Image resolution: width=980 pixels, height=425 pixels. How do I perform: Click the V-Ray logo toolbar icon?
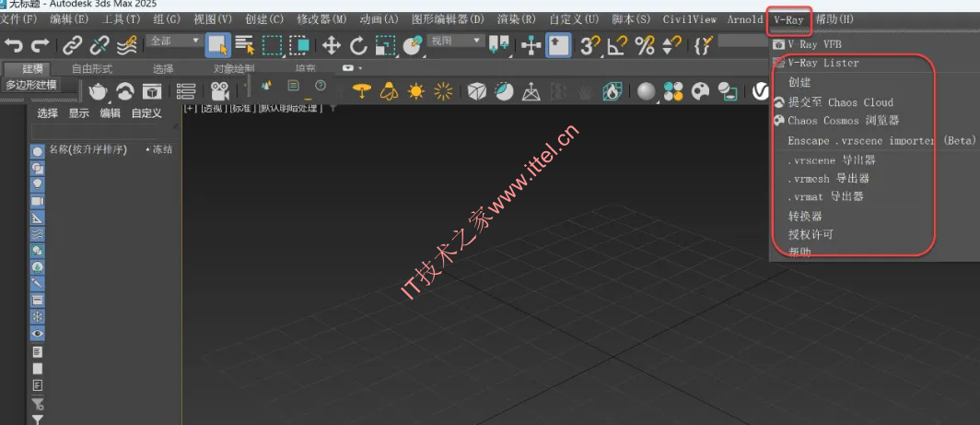click(x=760, y=91)
